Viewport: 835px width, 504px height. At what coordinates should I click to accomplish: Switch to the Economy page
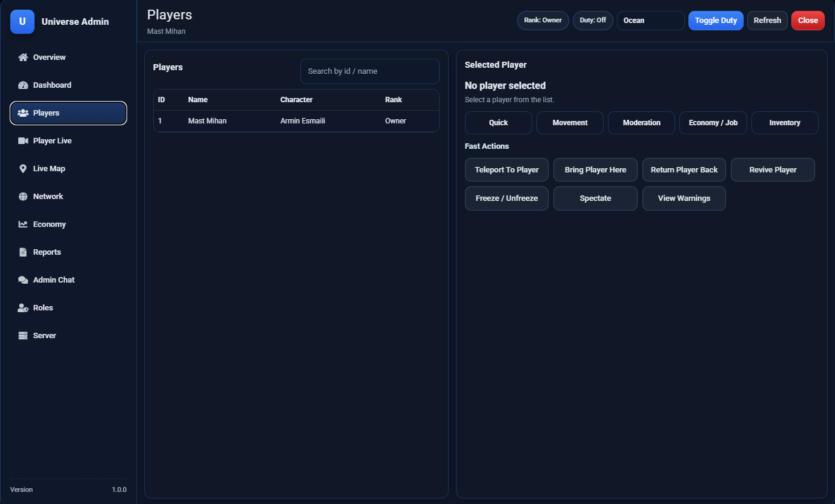[x=68, y=224]
